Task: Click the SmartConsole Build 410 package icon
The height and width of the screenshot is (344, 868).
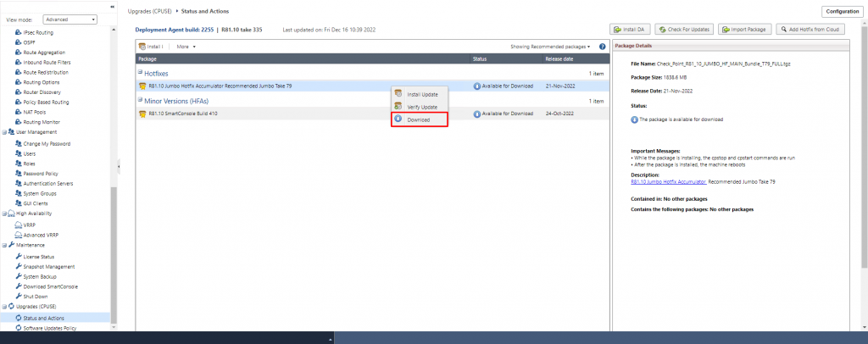Action: (x=142, y=114)
